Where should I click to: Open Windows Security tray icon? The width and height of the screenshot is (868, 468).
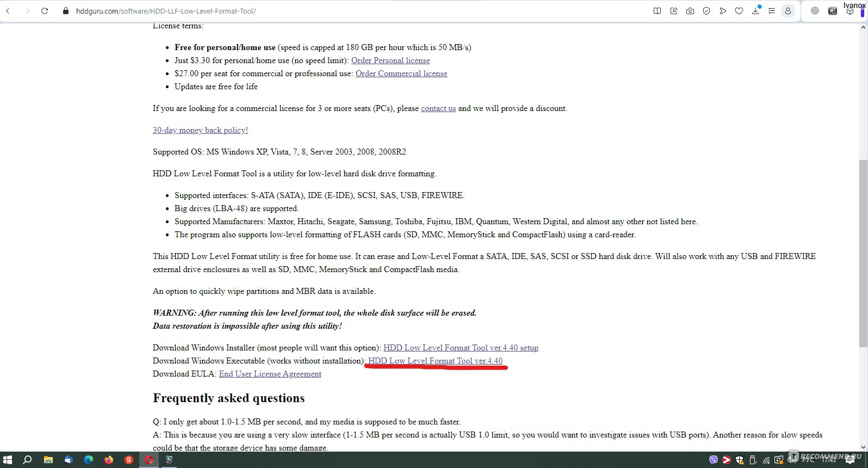(740, 460)
